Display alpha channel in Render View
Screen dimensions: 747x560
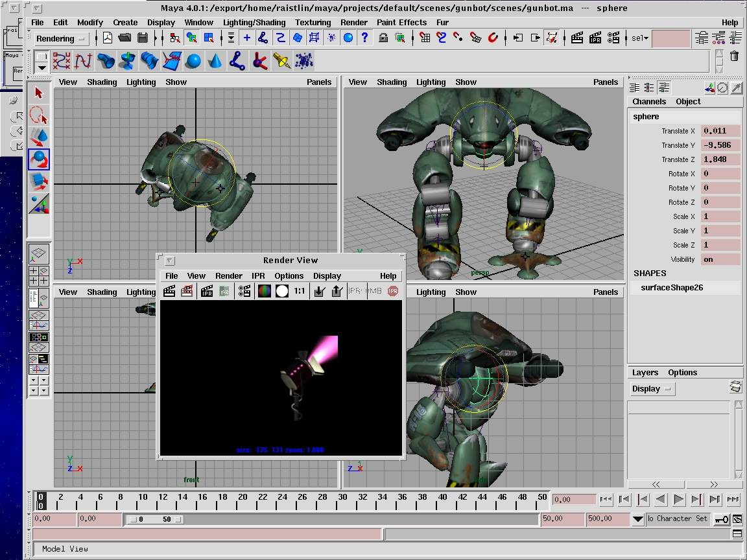(281, 292)
